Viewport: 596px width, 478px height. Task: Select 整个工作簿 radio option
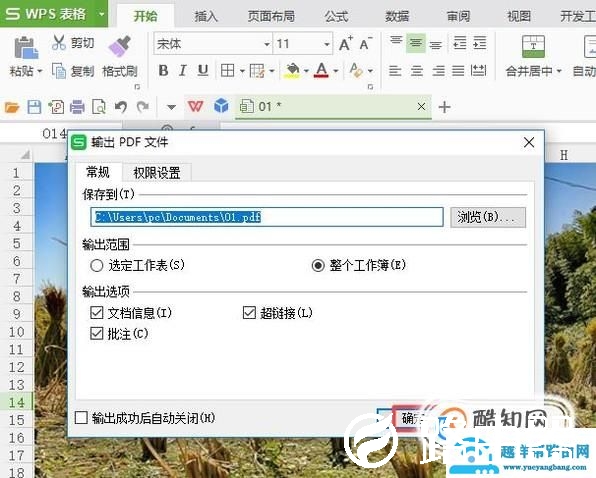(x=318, y=265)
